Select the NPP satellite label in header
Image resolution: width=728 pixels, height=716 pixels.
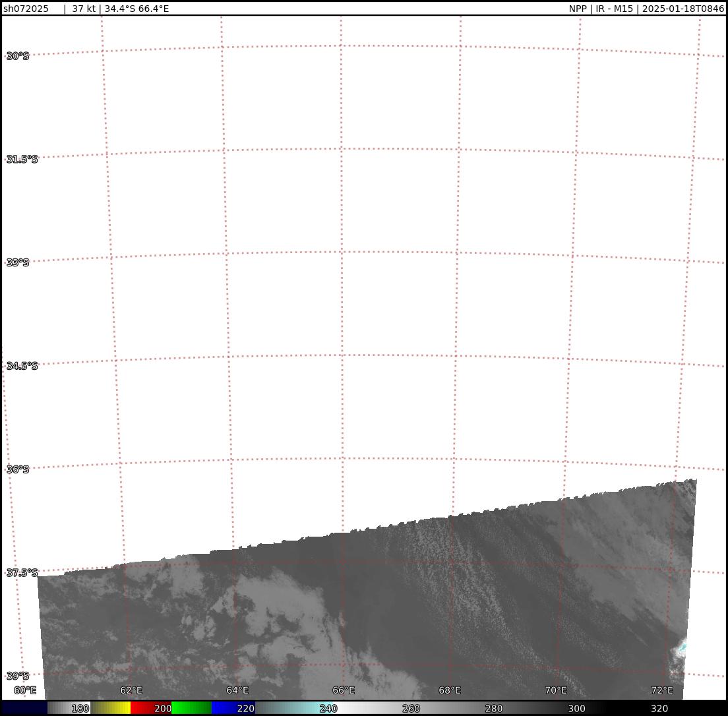click(x=578, y=9)
